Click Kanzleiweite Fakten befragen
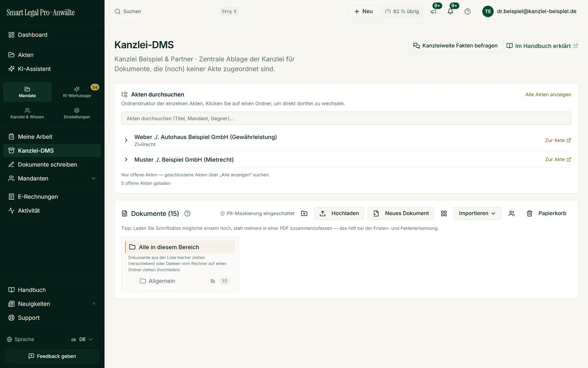 pyautogui.click(x=455, y=46)
